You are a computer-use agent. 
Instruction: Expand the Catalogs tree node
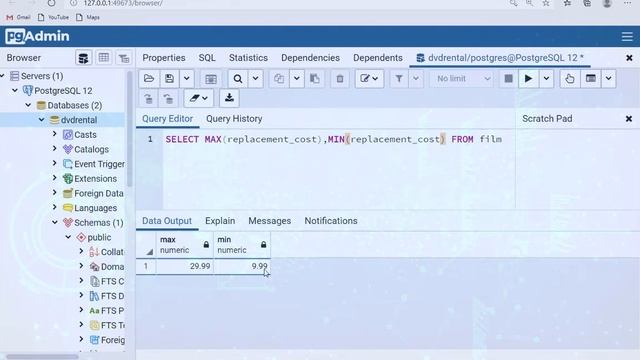tap(55, 149)
